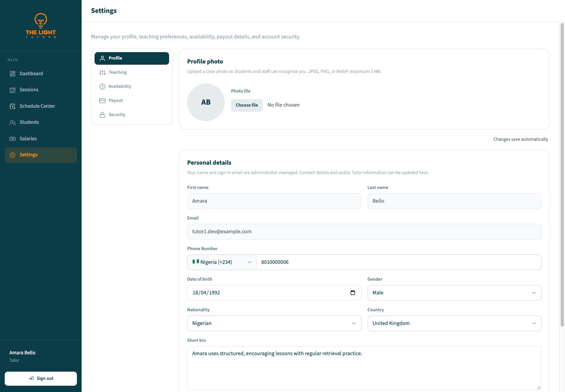The height and width of the screenshot is (392, 565).
Task: Click the Email field
Action: click(x=364, y=232)
